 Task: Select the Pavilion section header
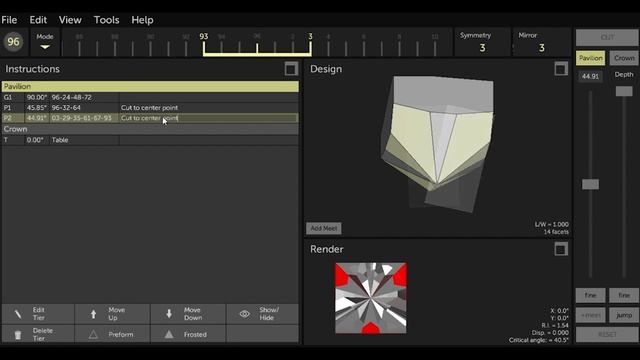point(150,87)
